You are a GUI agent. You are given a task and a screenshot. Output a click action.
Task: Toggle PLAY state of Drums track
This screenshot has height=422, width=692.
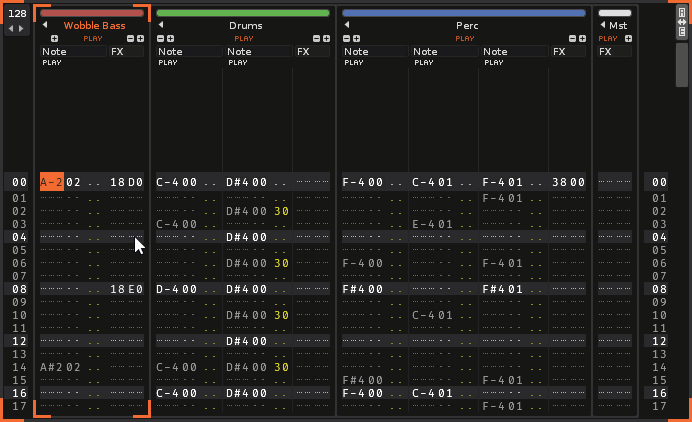[244, 38]
